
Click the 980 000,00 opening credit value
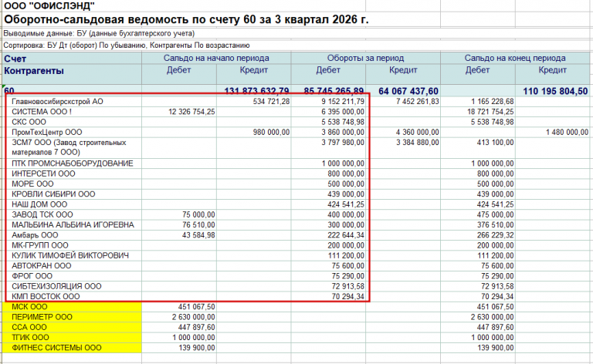click(x=271, y=132)
